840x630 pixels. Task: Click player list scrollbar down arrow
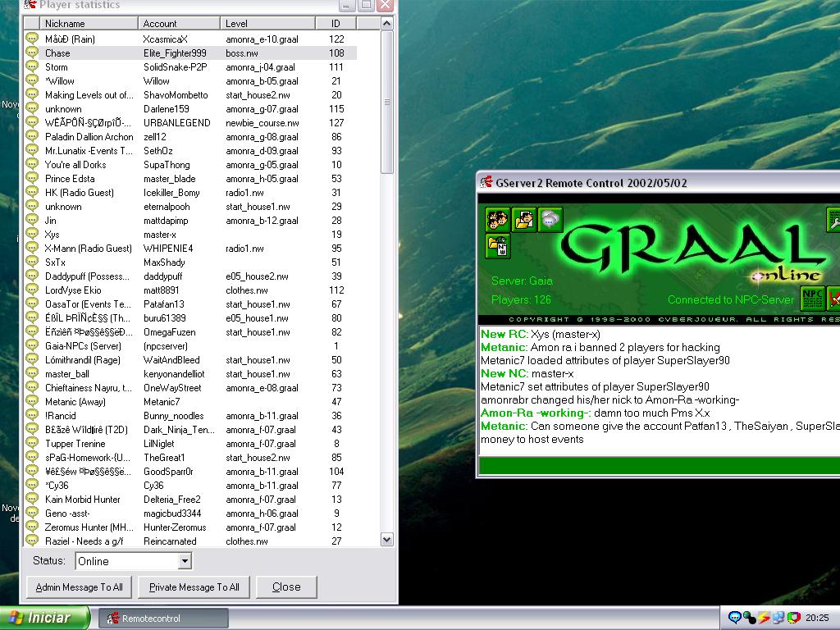coord(387,539)
